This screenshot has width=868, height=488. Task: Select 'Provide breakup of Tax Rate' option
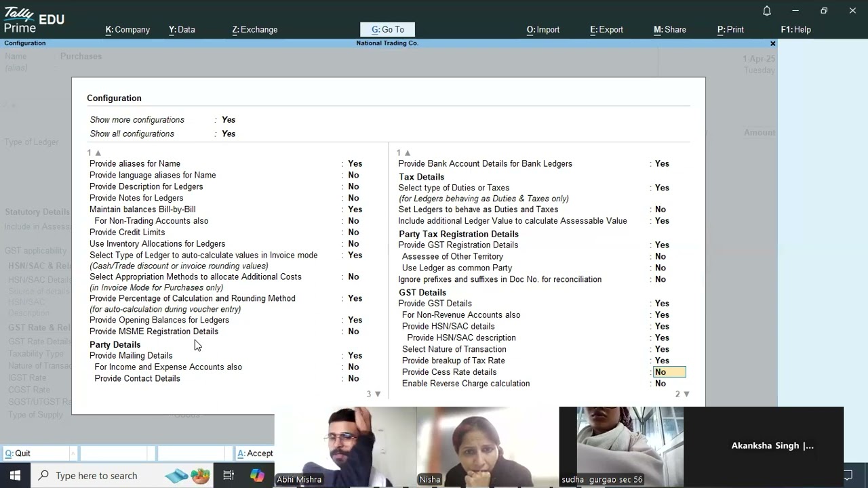pos(453,361)
